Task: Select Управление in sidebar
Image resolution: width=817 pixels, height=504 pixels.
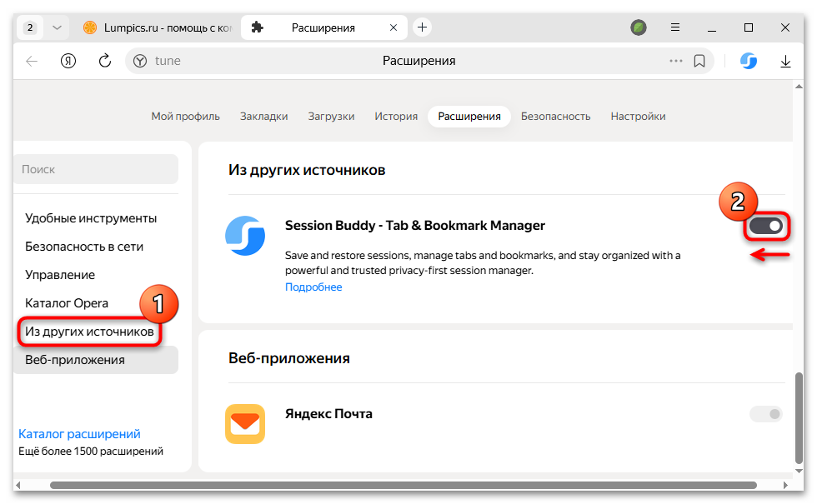Action: [60, 274]
